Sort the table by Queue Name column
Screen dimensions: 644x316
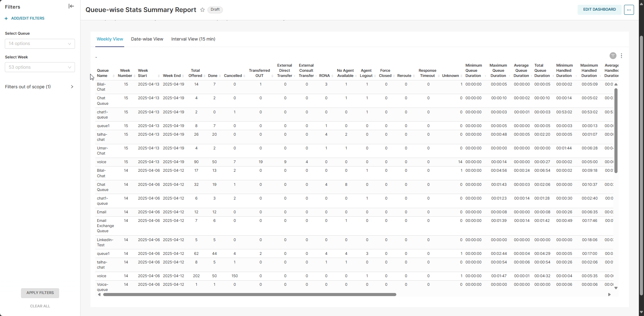click(103, 73)
